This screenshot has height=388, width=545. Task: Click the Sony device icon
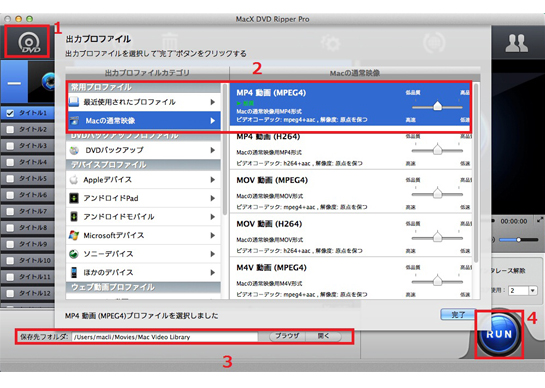pos(74,254)
